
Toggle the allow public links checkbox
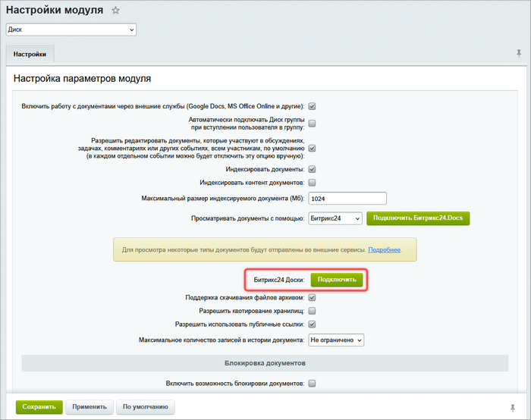tap(312, 324)
